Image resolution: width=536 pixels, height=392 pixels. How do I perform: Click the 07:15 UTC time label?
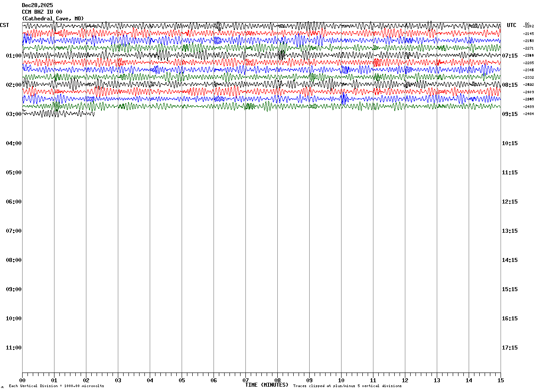pos(510,56)
